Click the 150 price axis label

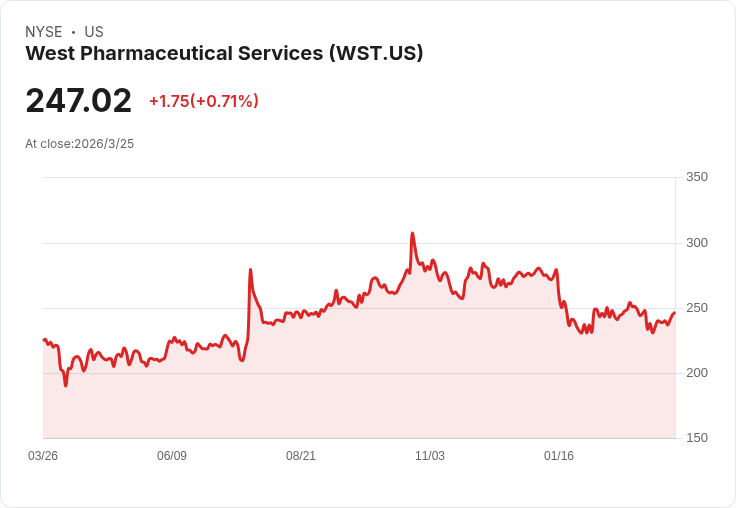click(x=697, y=438)
